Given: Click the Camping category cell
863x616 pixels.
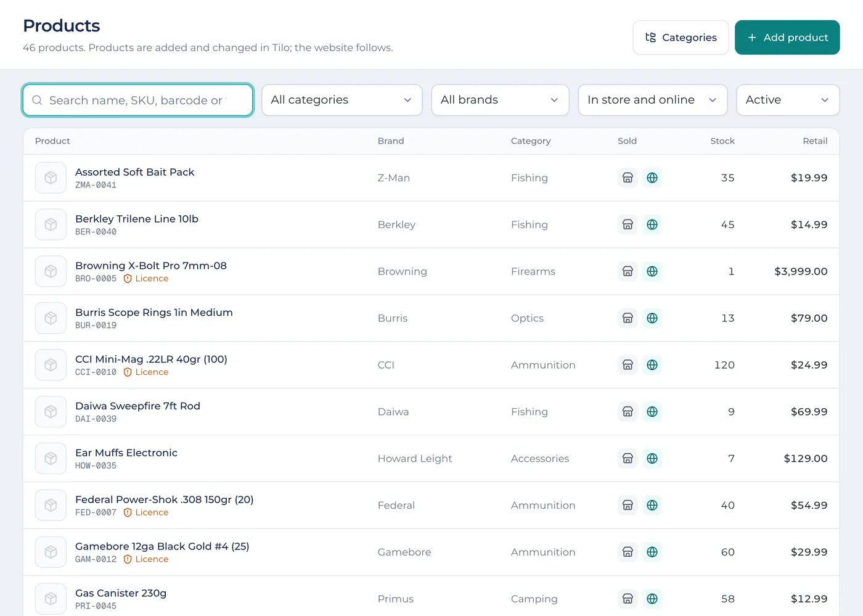Looking at the screenshot, I should coord(534,599).
